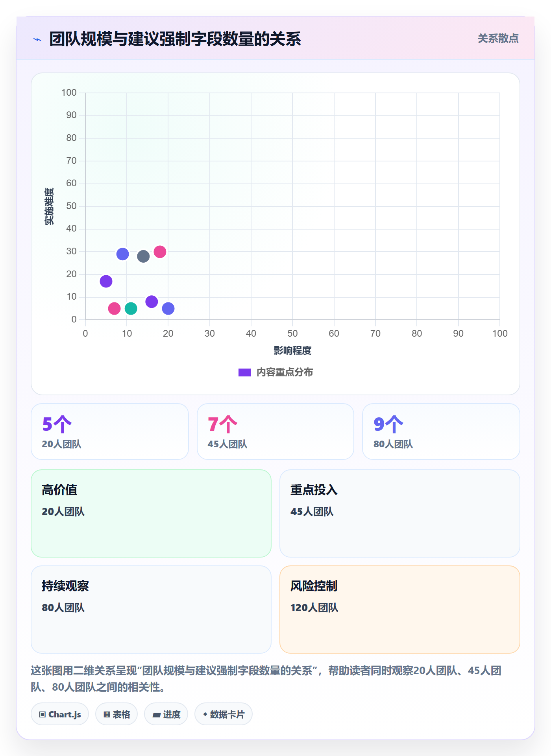Click the 风险控制 quadrant card

400,610
